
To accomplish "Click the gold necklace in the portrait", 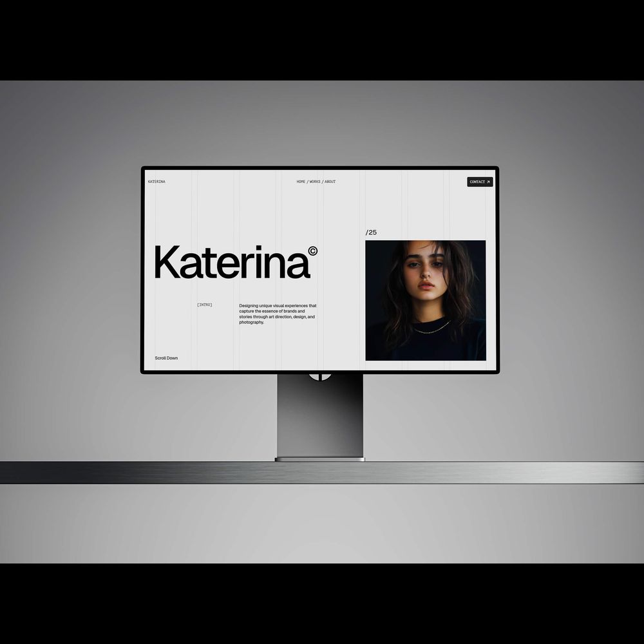I will click(431, 330).
